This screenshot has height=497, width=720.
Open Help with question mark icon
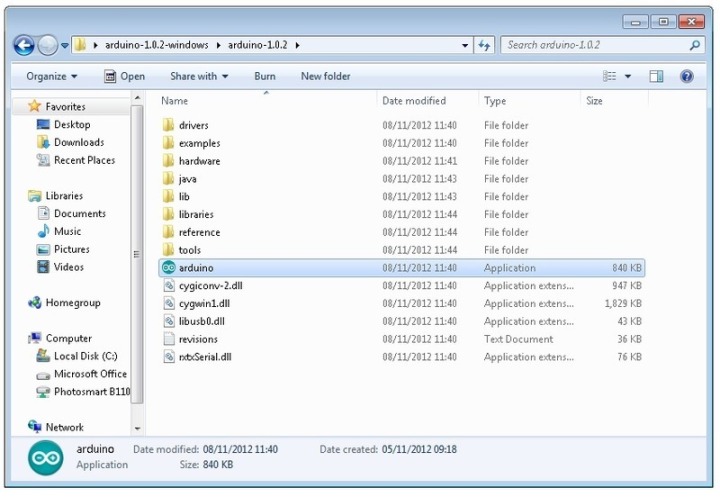[686, 76]
